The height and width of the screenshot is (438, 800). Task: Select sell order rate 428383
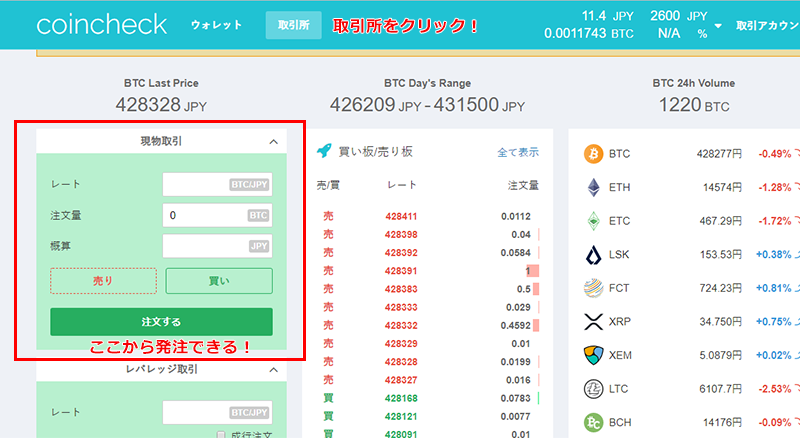401,289
